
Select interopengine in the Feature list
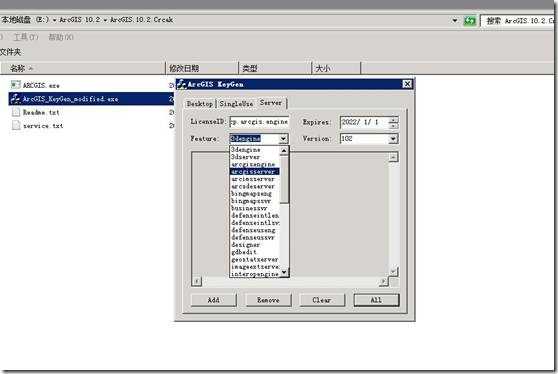point(255,274)
